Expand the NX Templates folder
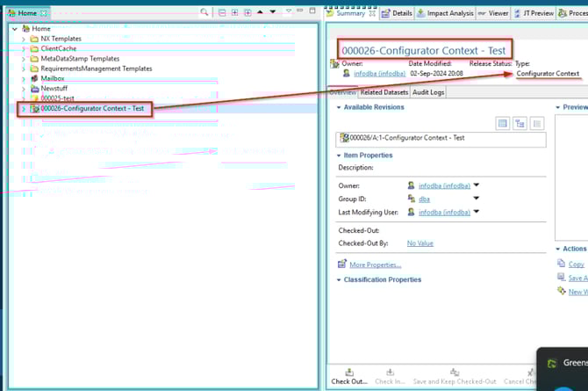This screenshot has height=391, width=588. 24,40
